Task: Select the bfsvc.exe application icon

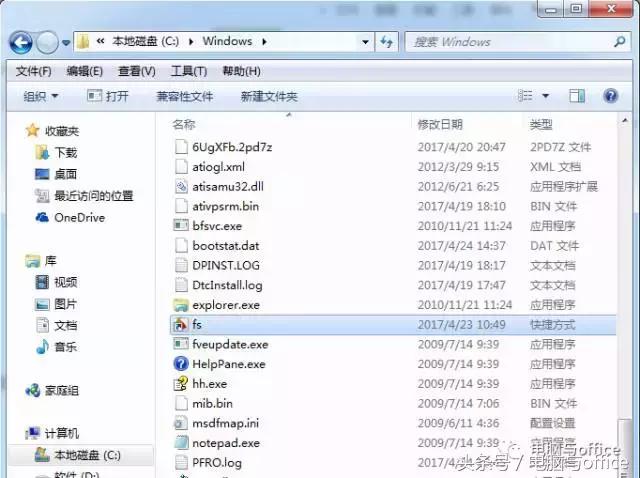Action: (x=181, y=225)
